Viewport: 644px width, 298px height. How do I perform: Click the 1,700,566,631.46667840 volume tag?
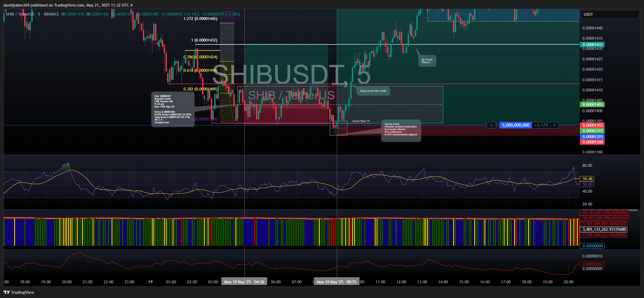604,235
